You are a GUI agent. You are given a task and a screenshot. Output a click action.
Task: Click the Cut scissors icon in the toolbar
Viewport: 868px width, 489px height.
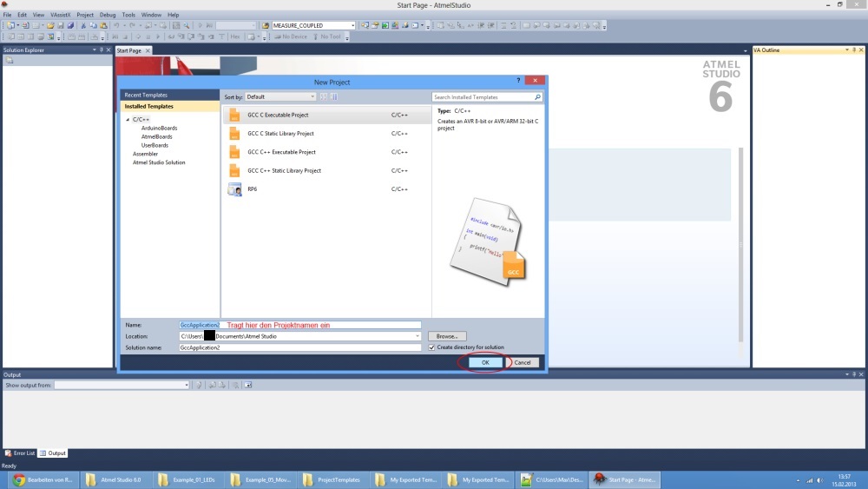[x=83, y=25]
